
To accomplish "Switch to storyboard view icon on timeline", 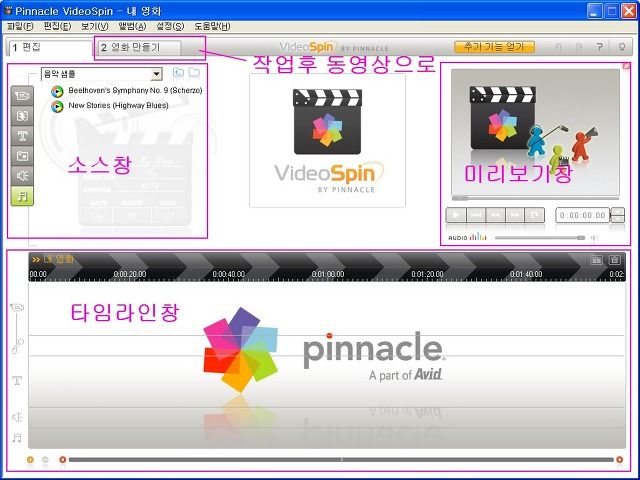I will (596, 260).
